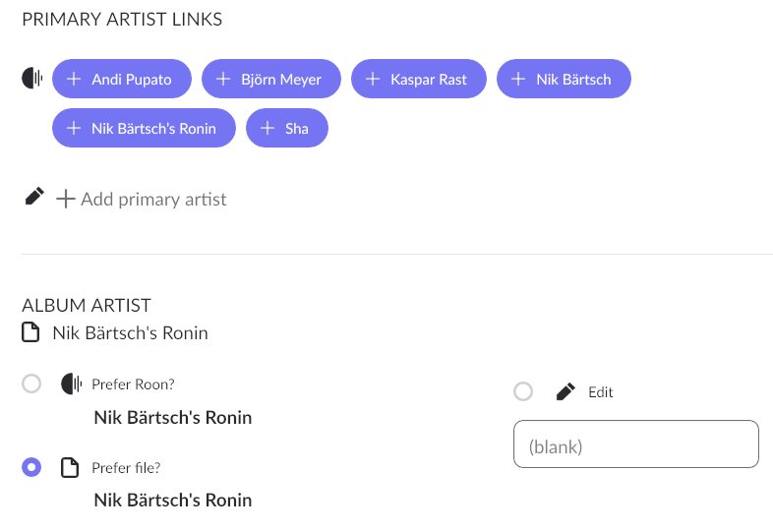
Task: Add Sha as primary artist link
Action: (287, 128)
